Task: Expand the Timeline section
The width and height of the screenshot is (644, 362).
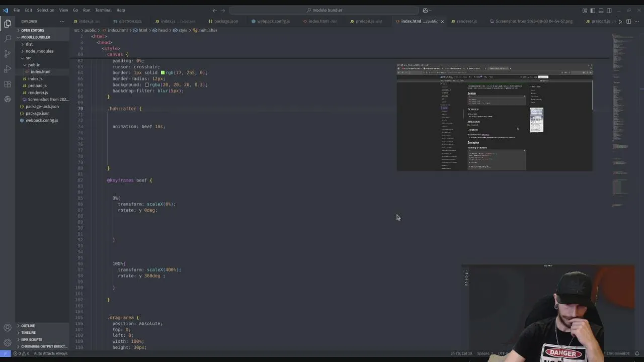Action: point(28,332)
